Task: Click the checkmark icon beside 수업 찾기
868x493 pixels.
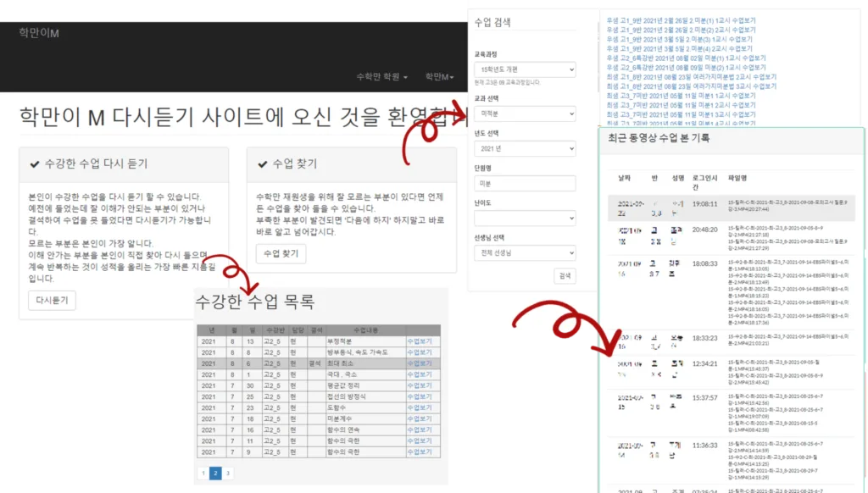Action: (261, 163)
